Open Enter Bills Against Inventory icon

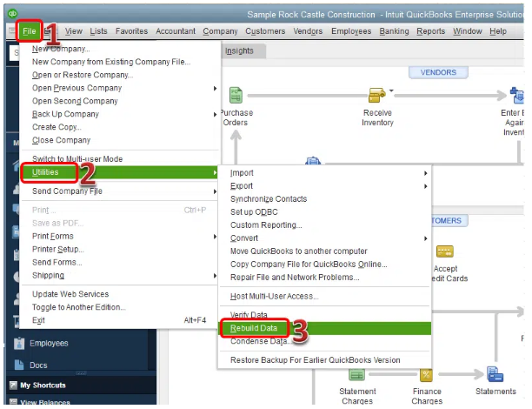pos(517,96)
